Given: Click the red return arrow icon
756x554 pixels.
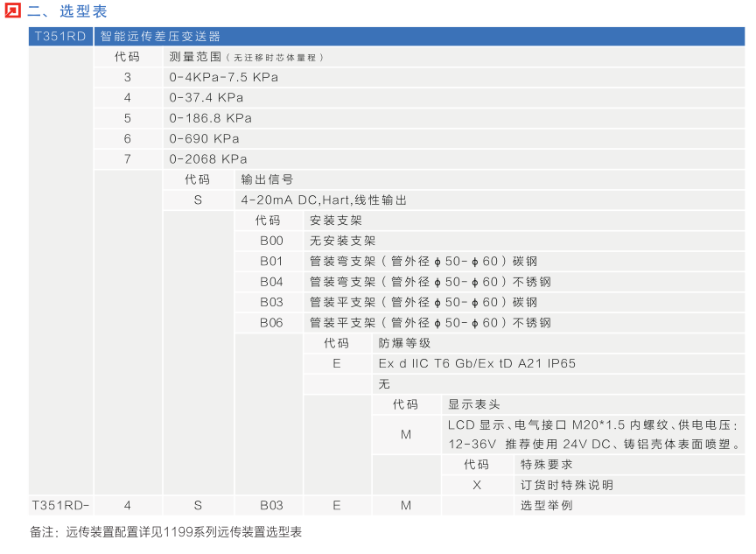Looking at the screenshot, I should pyautogui.click(x=11, y=11).
